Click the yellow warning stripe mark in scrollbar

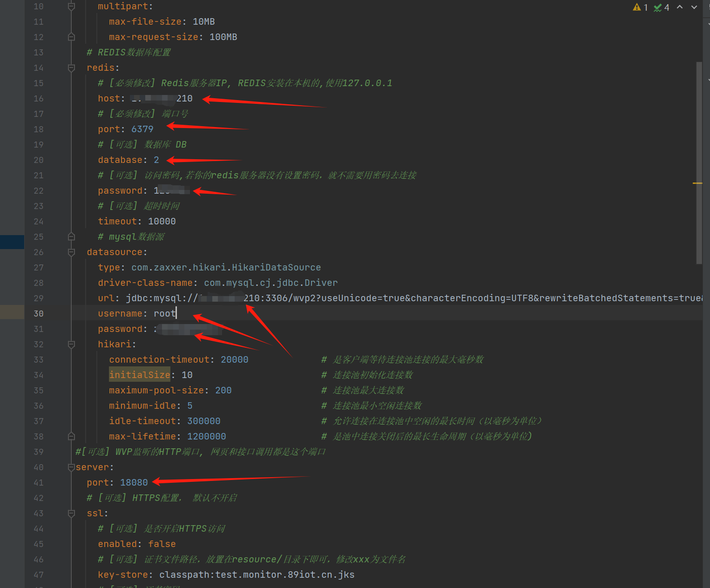[697, 183]
